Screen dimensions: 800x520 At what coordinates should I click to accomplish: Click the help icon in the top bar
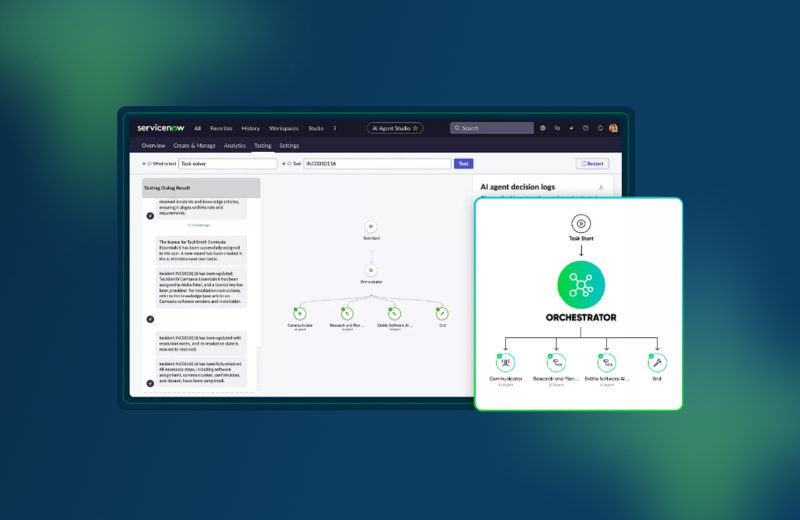[x=586, y=128]
